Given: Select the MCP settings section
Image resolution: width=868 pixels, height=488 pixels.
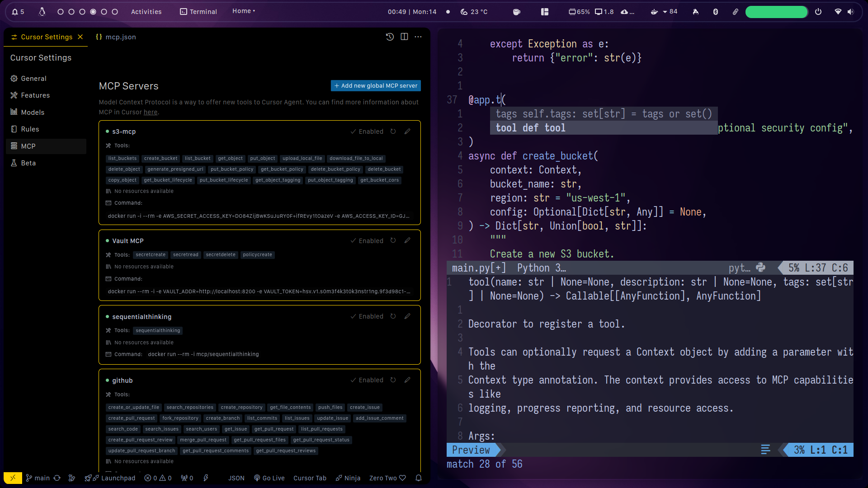Looking at the screenshot, I should click(x=46, y=146).
